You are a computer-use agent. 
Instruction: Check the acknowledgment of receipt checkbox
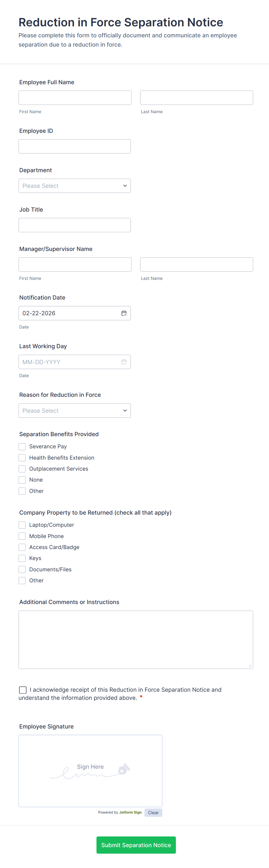tap(23, 690)
